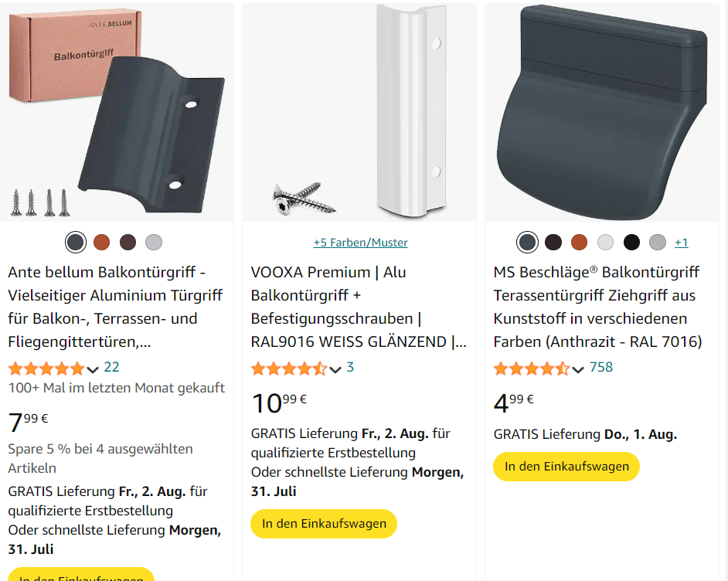
Task: View the white VOOXA handle product image
Action: 359,113
